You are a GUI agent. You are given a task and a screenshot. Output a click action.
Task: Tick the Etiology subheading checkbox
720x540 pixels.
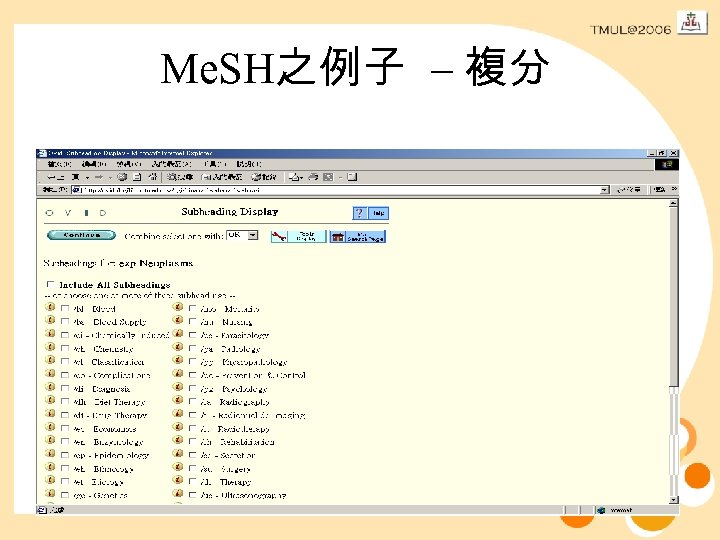pyautogui.click(x=65, y=482)
